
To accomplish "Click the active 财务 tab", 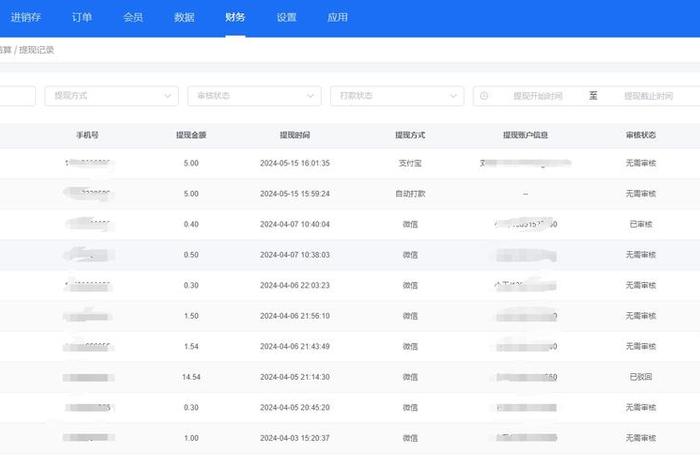I will [235, 18].
